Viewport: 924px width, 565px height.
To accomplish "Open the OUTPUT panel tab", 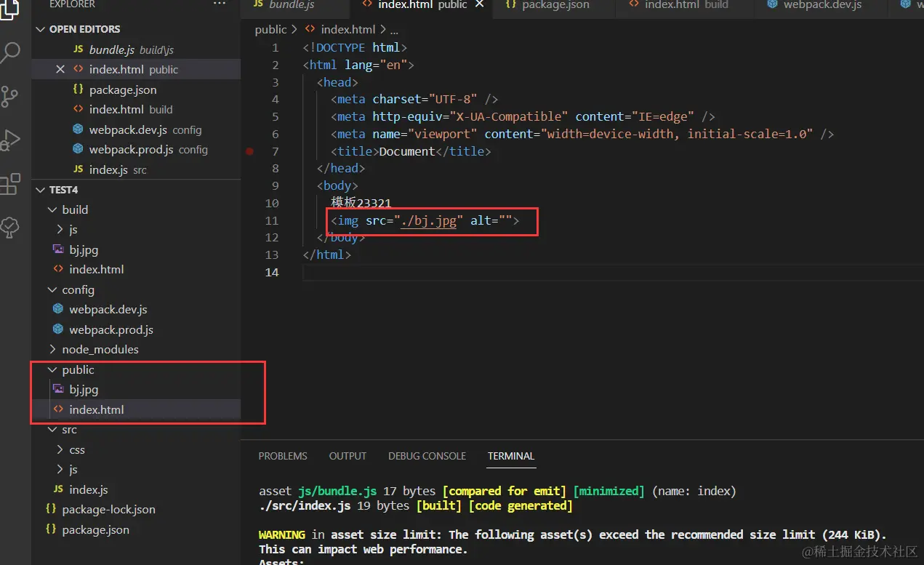I will 347,456.
